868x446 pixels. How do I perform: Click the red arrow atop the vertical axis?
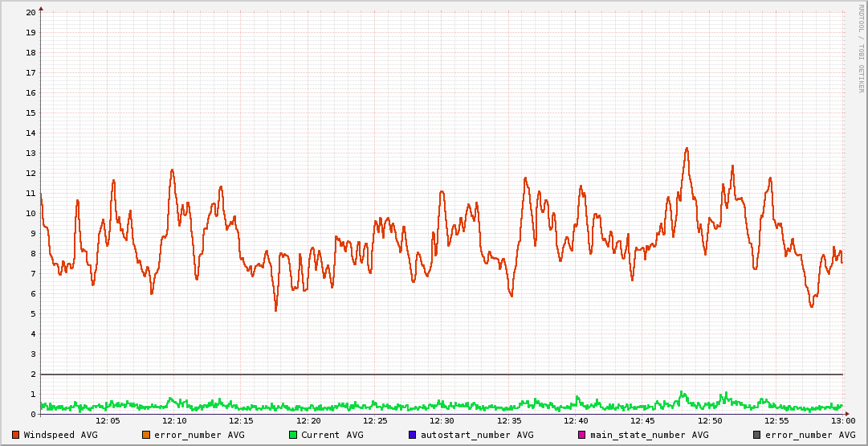tap(41, 8)
